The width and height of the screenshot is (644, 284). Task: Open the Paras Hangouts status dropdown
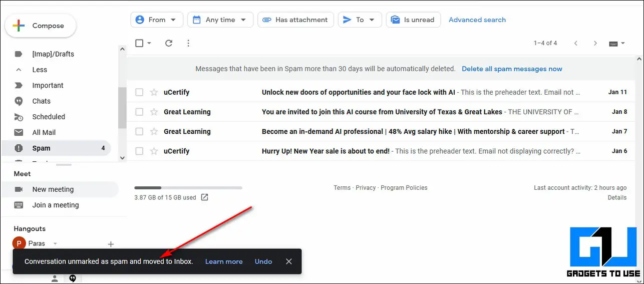point(55,244)
